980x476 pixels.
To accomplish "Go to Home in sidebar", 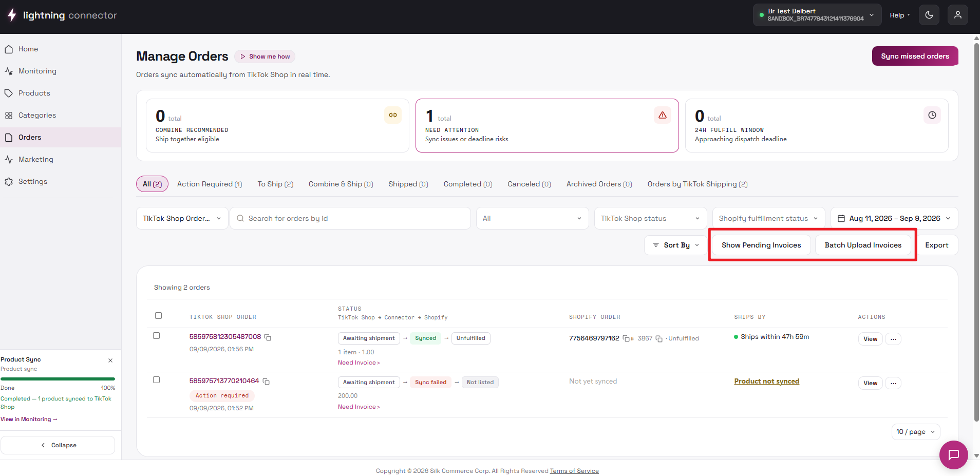I will pos(61,49).
